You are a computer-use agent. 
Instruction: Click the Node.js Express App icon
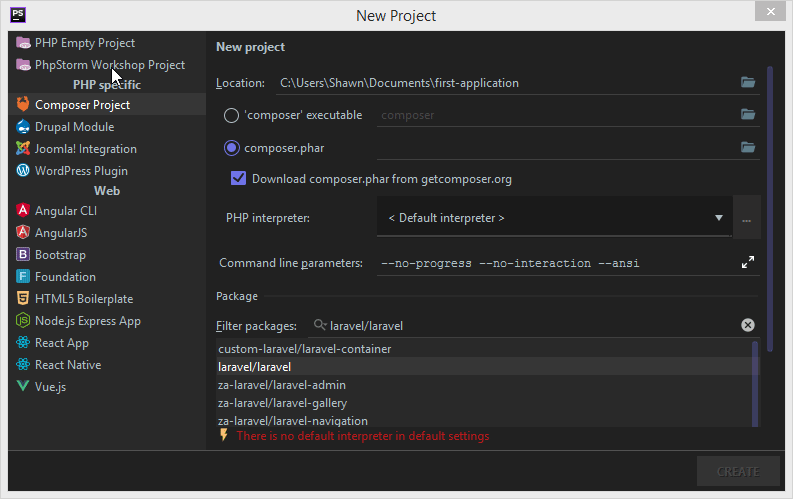click(23, 320)
